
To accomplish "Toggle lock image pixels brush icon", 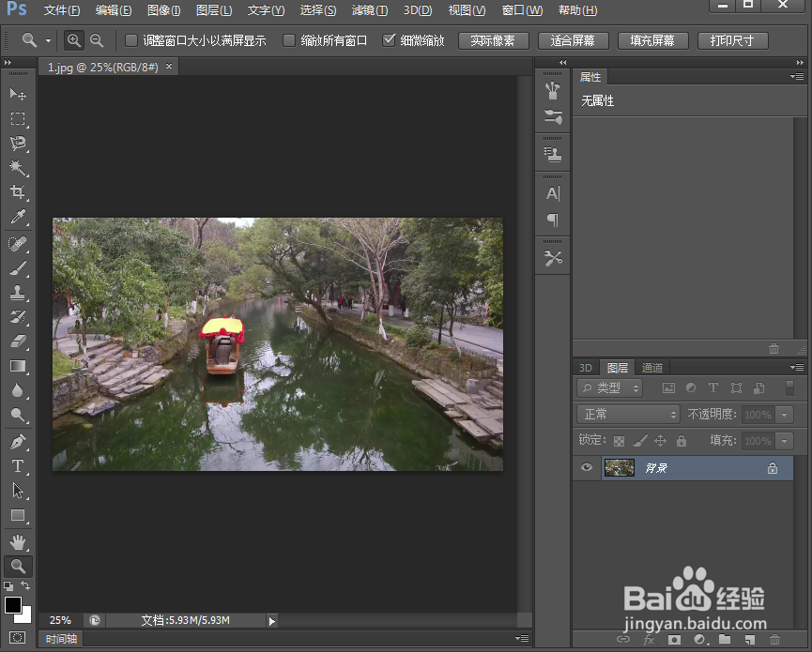I will click(640, 441).
